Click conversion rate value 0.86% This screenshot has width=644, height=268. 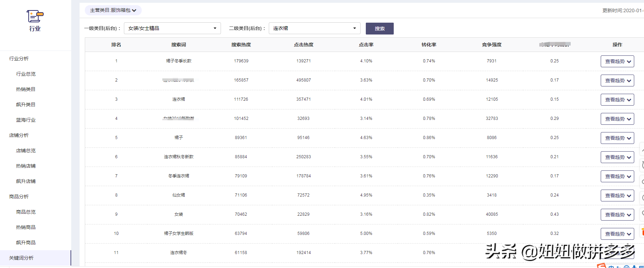point(429,138)
